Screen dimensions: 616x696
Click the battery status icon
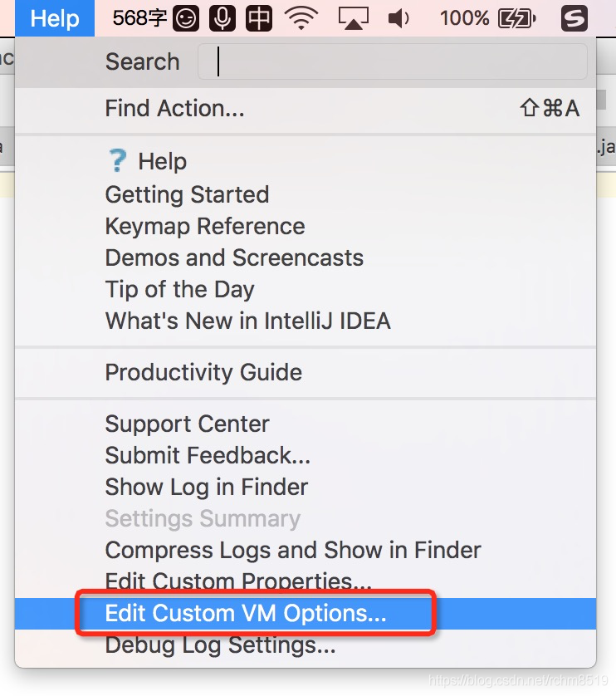[516, 18]
